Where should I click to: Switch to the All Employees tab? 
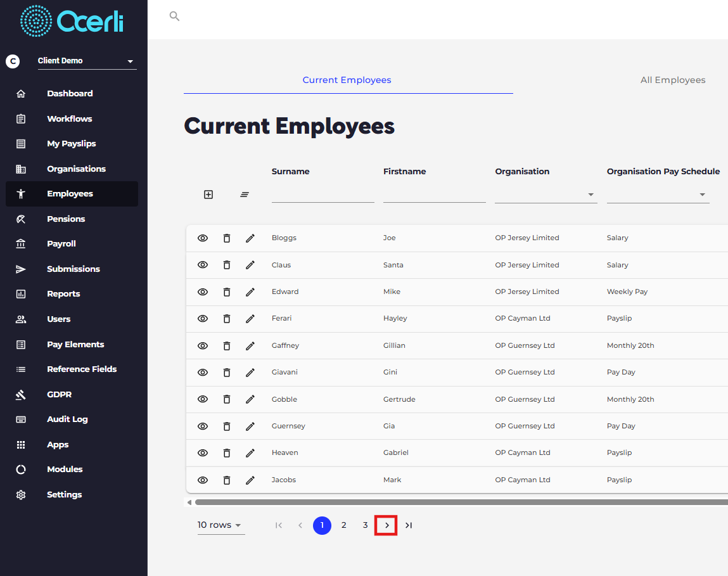pos(673,80)
